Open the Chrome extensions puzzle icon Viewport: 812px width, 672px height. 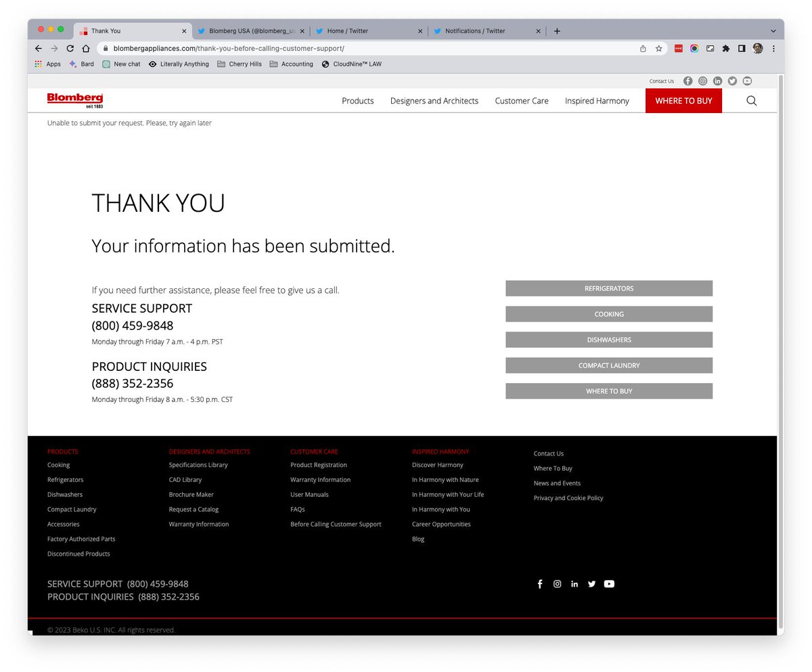tap(726, 49)
